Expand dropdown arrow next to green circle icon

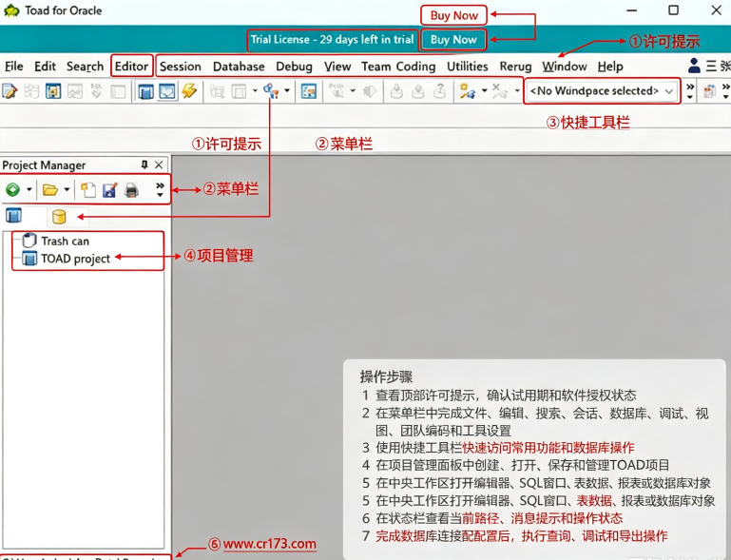point(29,190)
